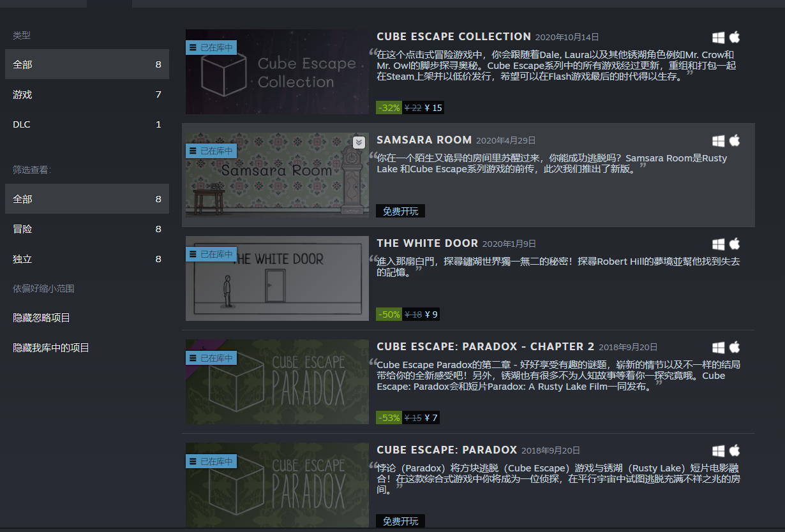Image resolution: width=785 pixels, height=532 pixels.
Task: Click release date 2020年4月29日
Action: pyautogui.click(x=506, y=140)
